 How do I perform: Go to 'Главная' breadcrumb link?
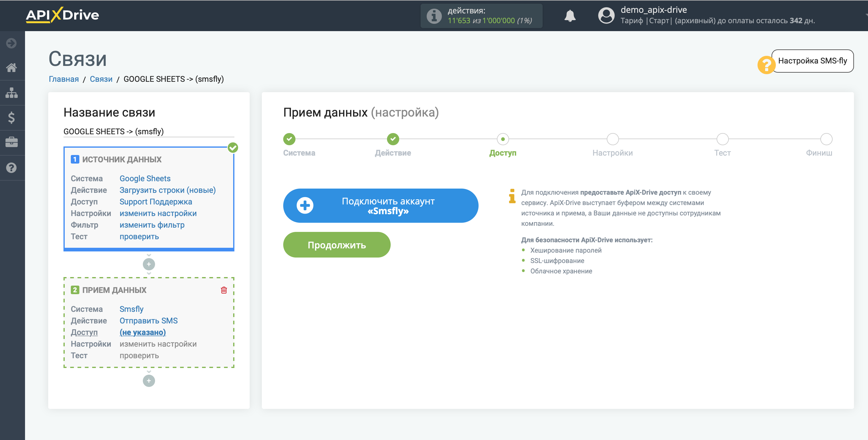(x=64, y=79)
